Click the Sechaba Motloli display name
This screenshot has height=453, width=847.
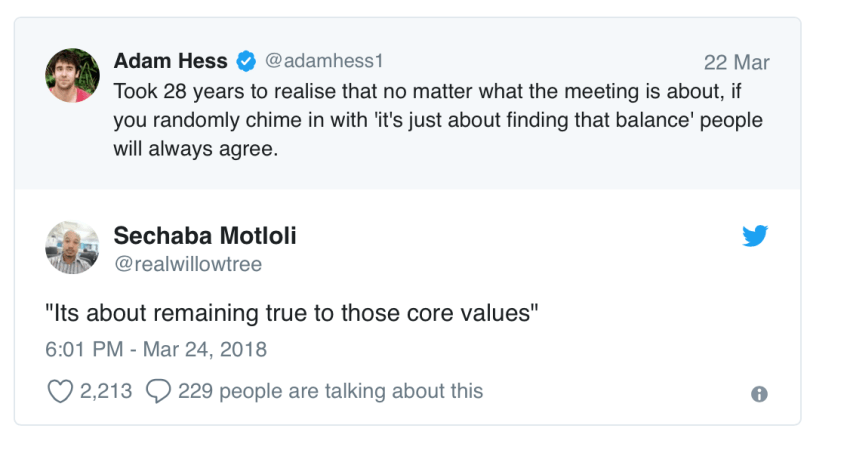click(204, 236)
